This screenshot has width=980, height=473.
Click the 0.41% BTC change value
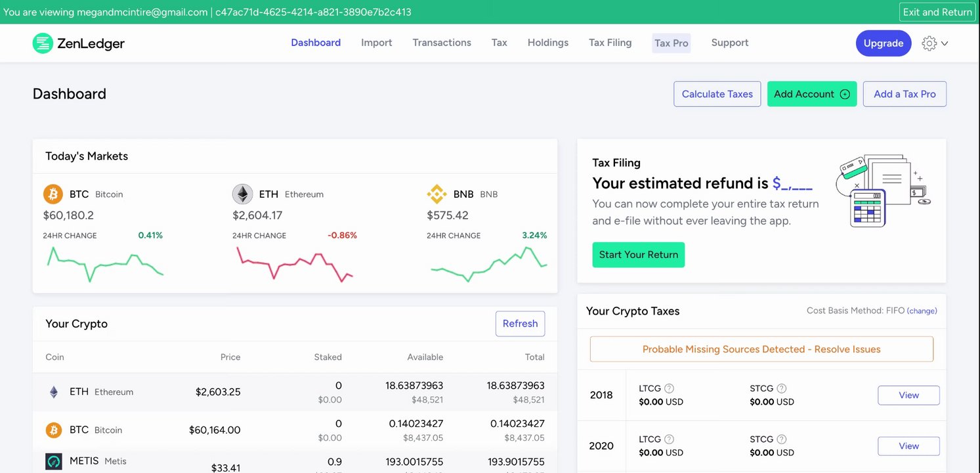(x=150, y=235)
